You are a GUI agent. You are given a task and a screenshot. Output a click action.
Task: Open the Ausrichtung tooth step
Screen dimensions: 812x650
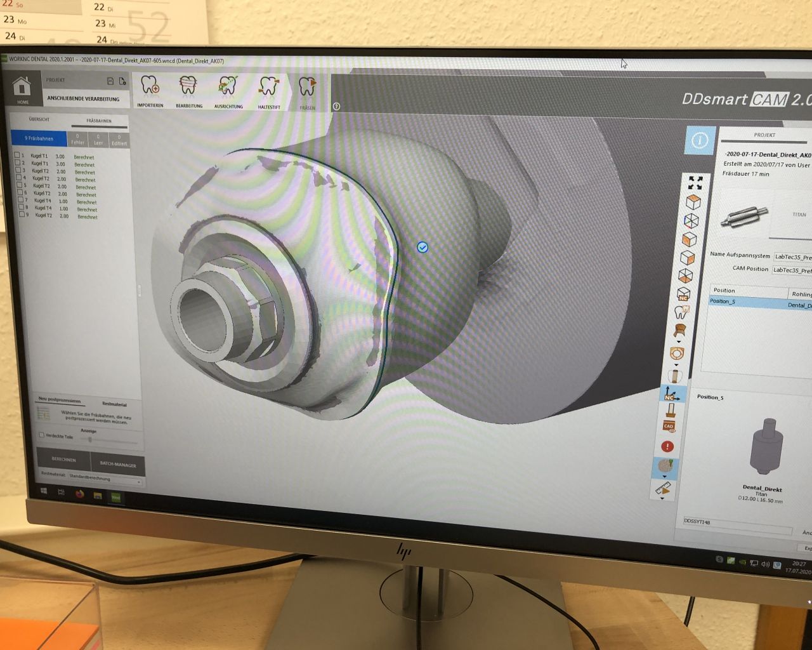pyautogui.click(x=228, y=93)
